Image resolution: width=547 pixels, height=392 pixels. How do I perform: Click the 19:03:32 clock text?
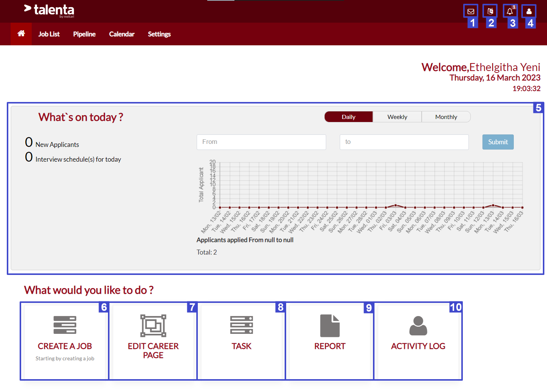click(x=526, y=88)
